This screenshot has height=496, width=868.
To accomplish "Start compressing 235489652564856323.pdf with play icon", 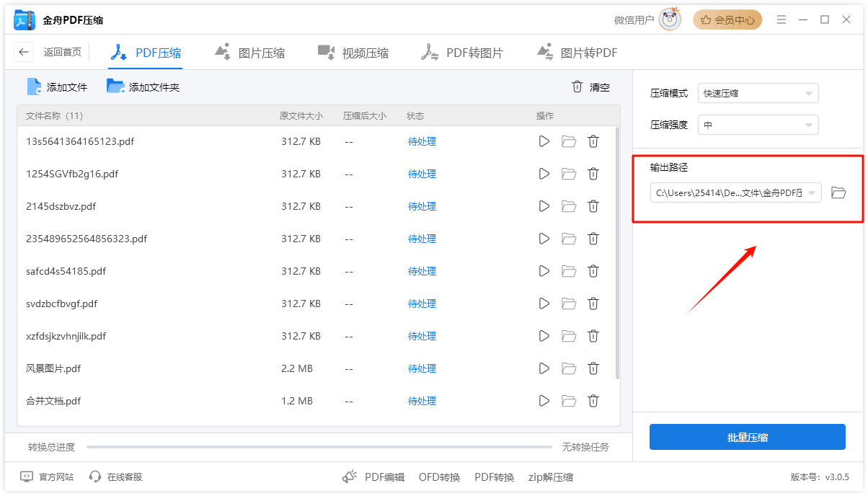I will point(544,239).
